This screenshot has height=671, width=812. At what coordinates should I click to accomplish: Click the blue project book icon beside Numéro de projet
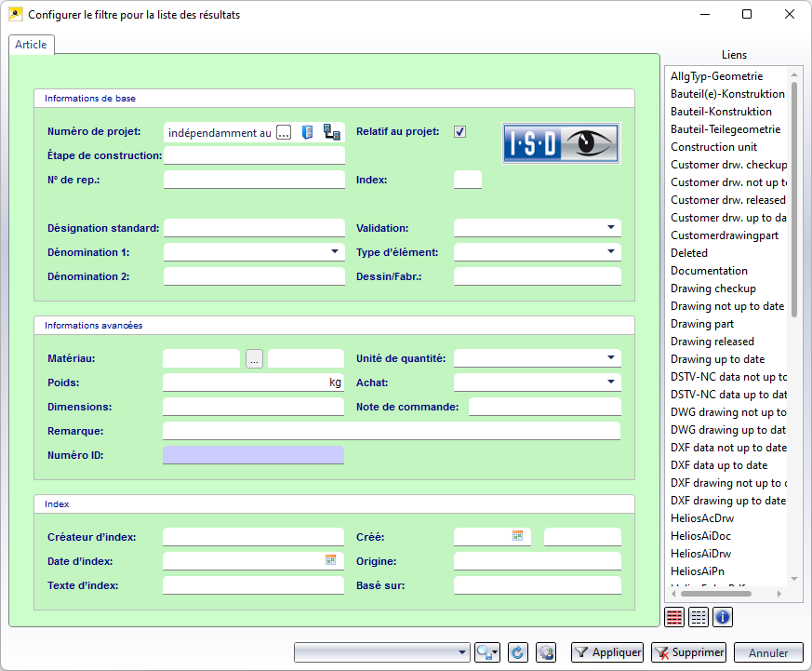pos(308,132)
